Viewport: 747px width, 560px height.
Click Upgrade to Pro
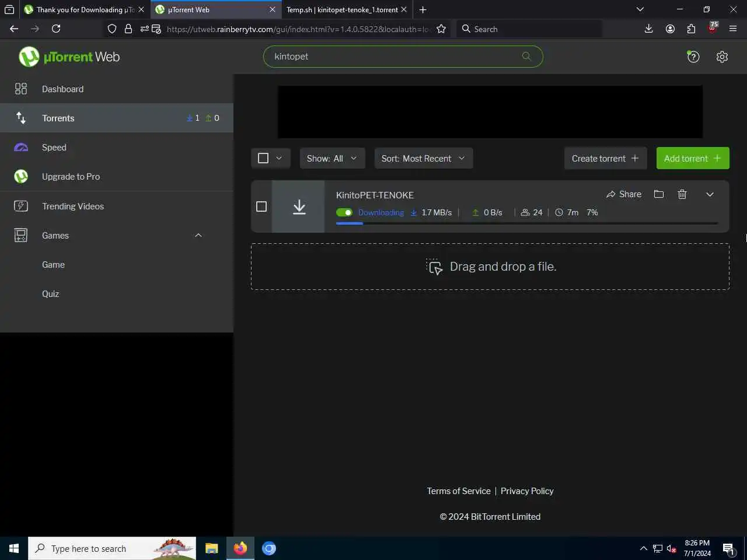(117, 176)
